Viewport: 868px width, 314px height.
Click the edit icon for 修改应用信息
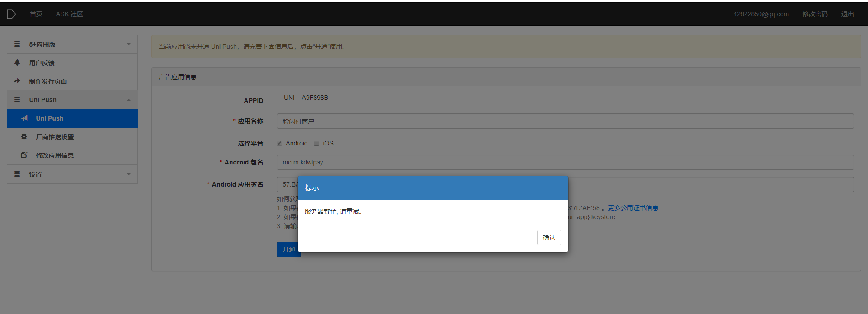24,155
